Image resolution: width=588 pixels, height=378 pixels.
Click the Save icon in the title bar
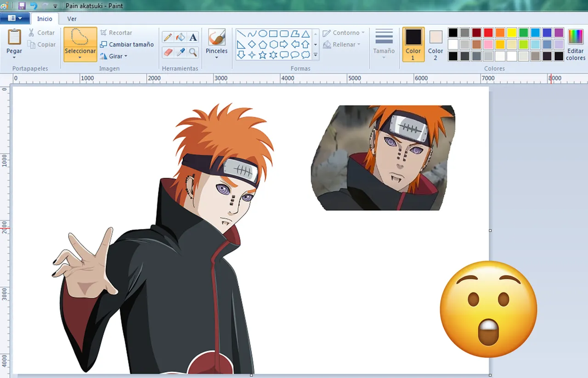click(22, 6)
